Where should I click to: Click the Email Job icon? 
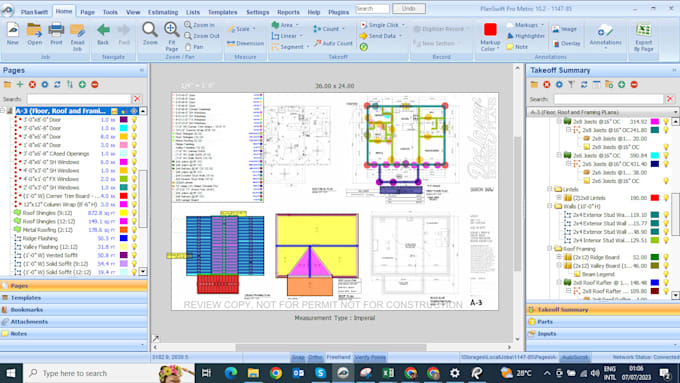point(77,36)
